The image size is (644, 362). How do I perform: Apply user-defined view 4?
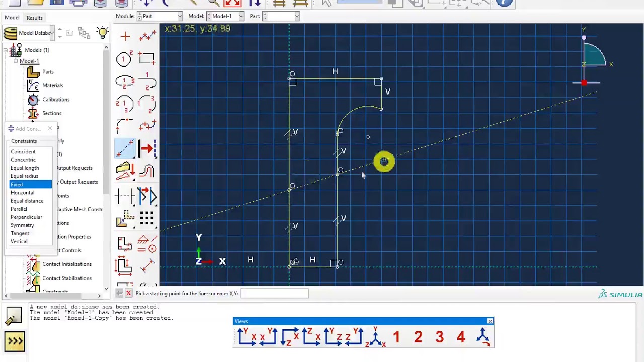coord(461,337)
